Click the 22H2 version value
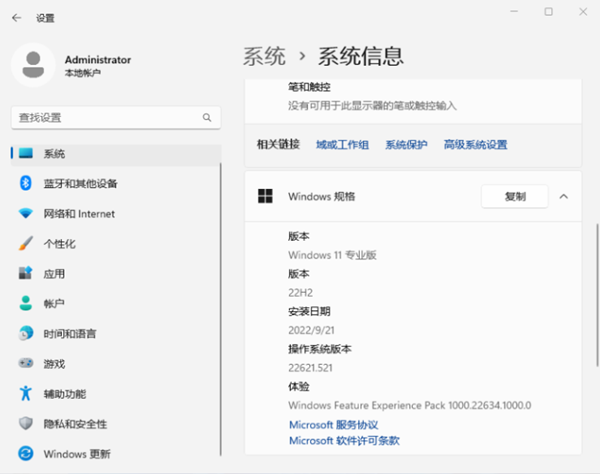The image size is (600, 474). [300, 293]
